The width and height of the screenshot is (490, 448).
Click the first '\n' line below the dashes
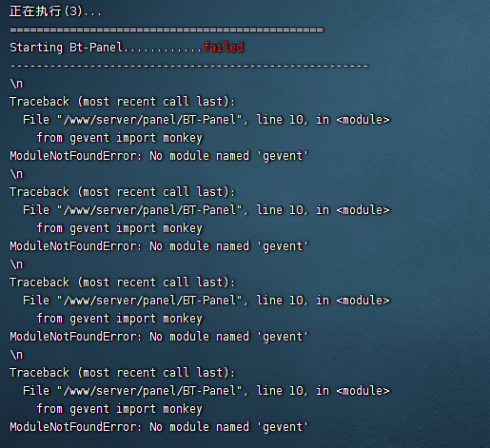(16, 84)
